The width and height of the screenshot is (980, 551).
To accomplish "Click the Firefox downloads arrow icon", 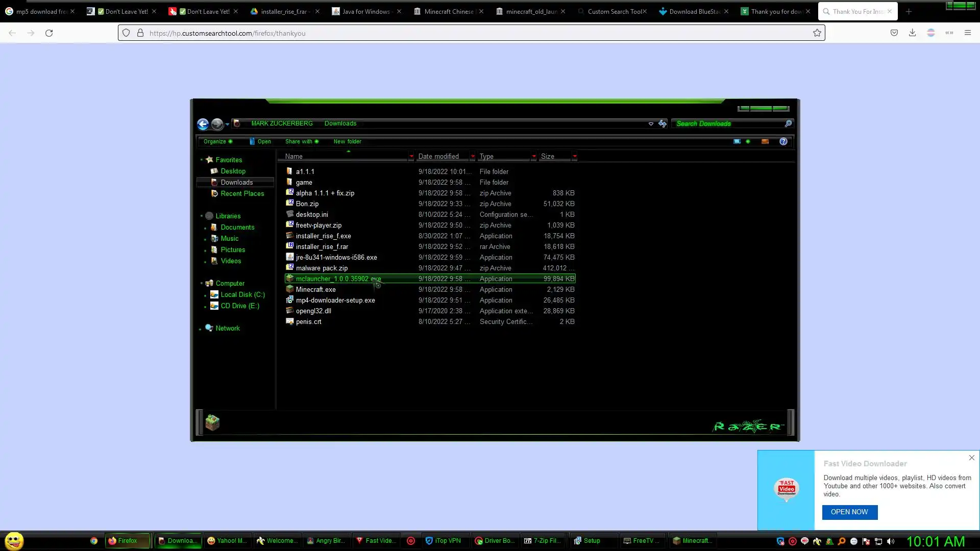I will pos(912,33).
